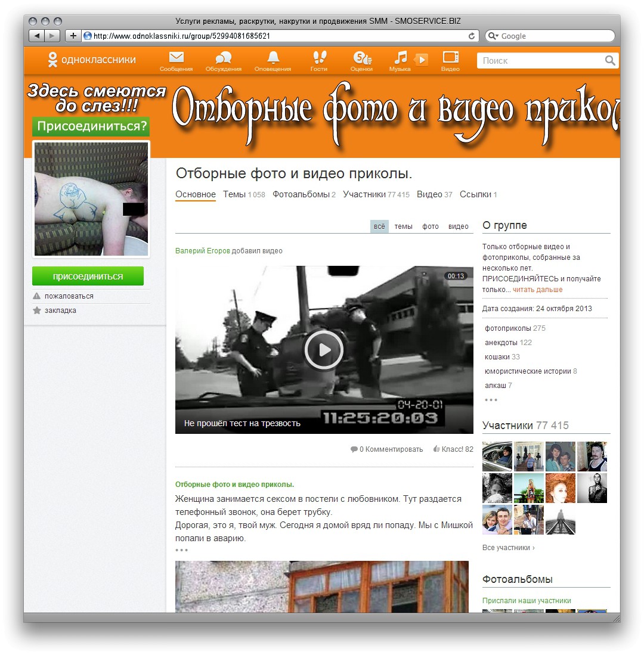The width and height of the screenshot is (644, 655).
Task: Open the first member avatar with car
Action: click(x=497, y=457)
